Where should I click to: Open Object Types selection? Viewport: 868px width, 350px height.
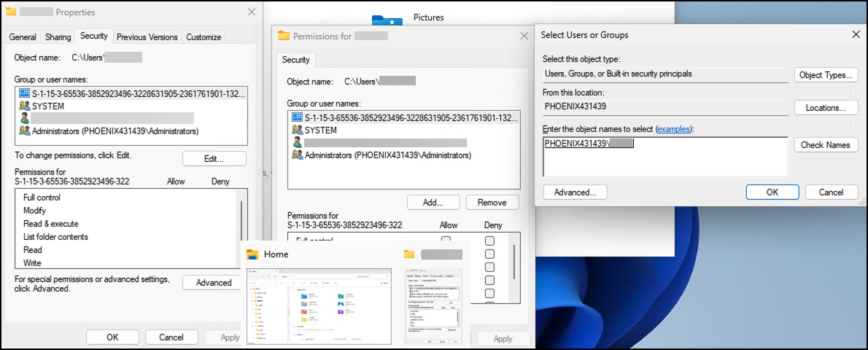[826, 75]
